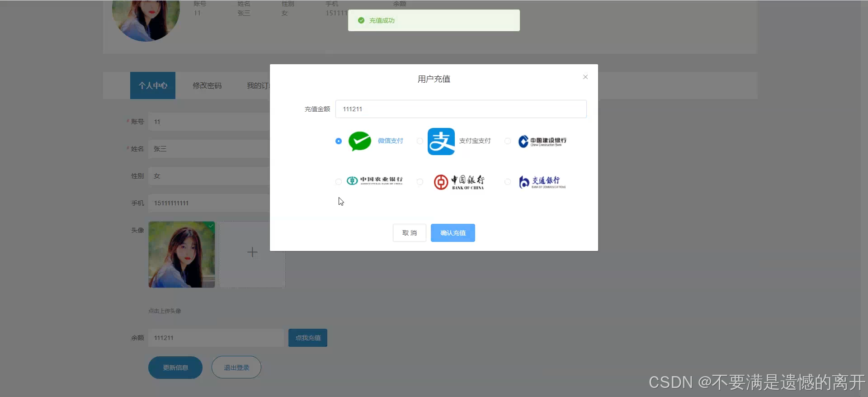
Task: Click the 用户充值 dialog title
Action: click(x=434, y=79)
